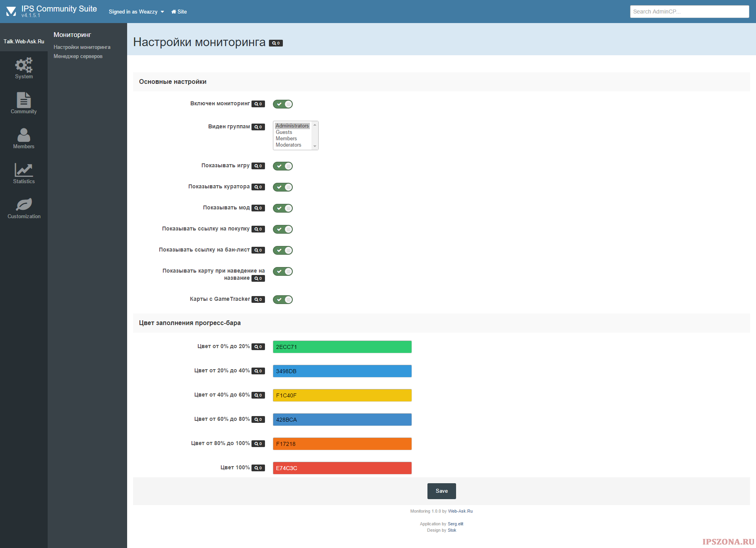Open the Serg.elit footer link
Screen dimensions: 756x548
point(456,524)
